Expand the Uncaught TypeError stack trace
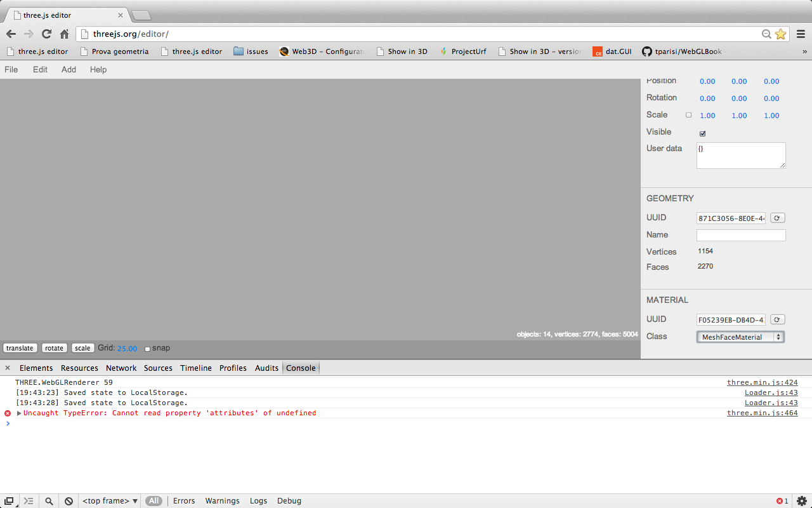This screenshot has height=508, width=812. pos(19,413)
